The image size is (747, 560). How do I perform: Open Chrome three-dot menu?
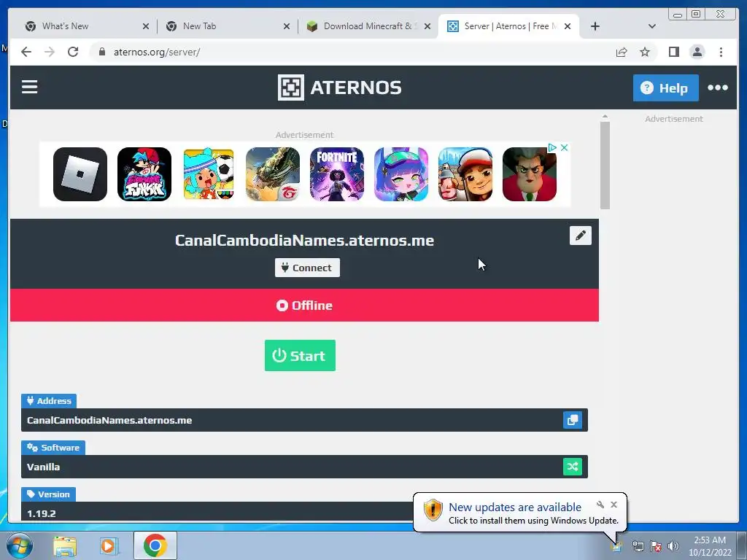pyautogui.click(x=721, y=52)
